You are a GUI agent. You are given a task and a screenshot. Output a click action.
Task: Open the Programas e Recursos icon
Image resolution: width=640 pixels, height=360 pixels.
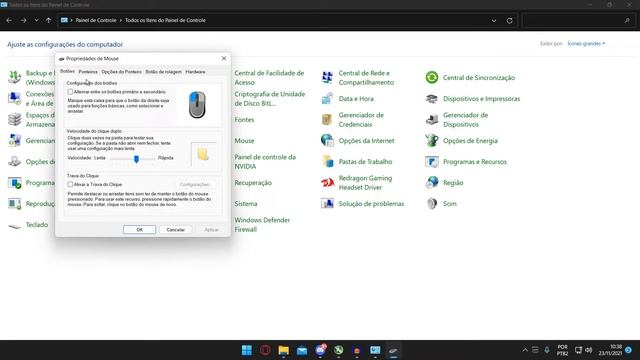(x=432, y=162)
